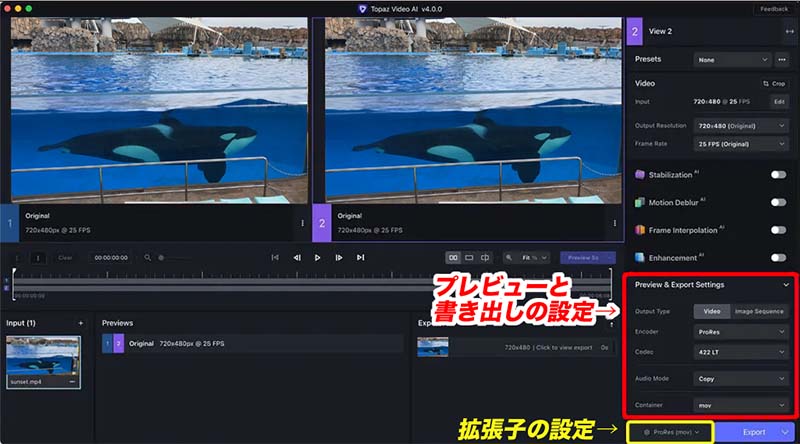Open the Feedback button

click(773, 9)
